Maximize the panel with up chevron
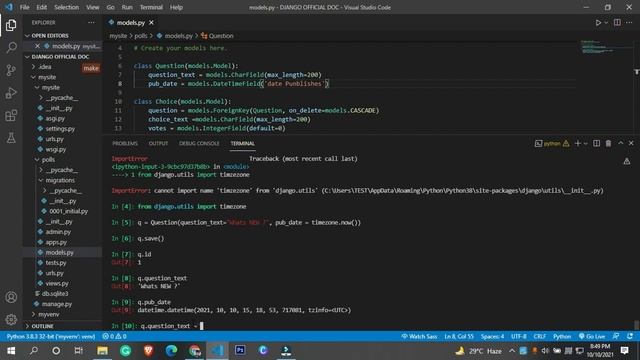The image size is (640, 360). 620,143
